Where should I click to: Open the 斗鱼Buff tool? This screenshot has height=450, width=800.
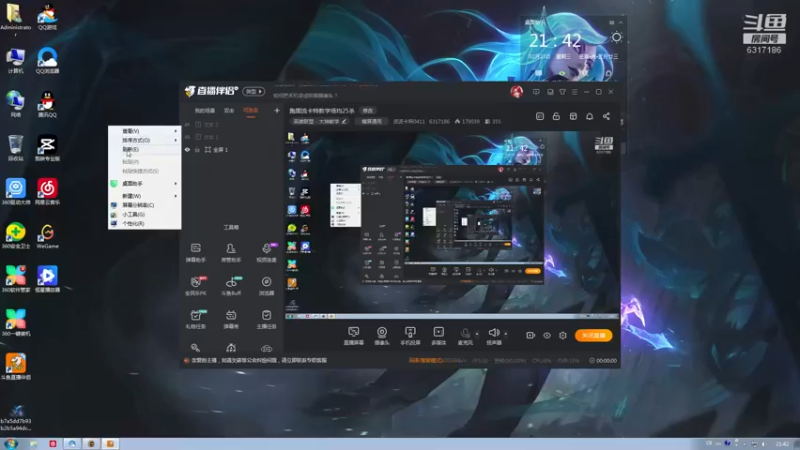click(231, 286)
